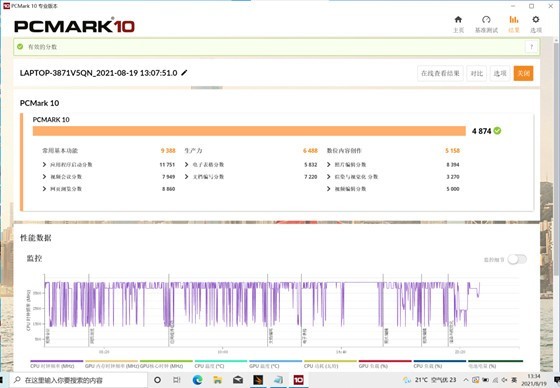560x388 pixels.
Task: Switch to PCMark 10 taskbar icon
Action: (299, 380)
